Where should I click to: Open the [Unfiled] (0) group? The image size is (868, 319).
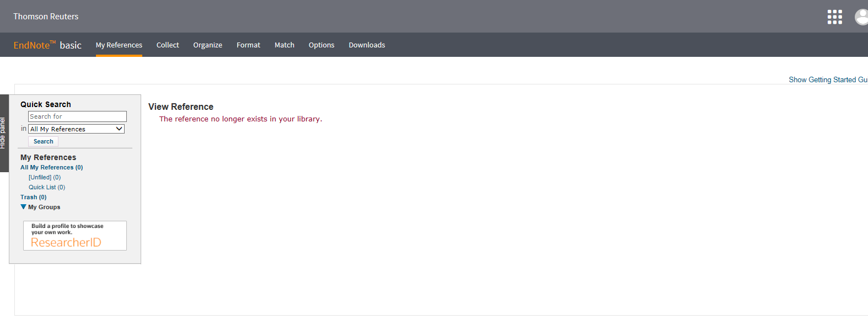[x=45, y=177]
